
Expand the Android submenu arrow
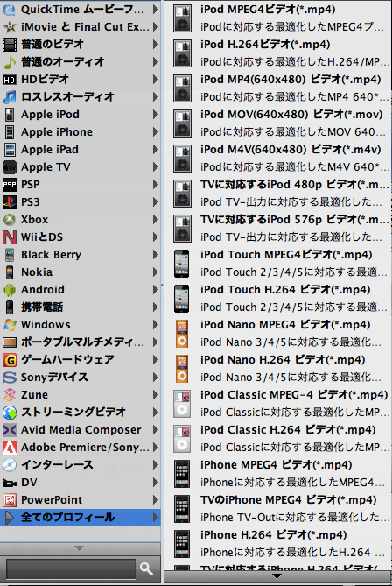pos(155,290)
